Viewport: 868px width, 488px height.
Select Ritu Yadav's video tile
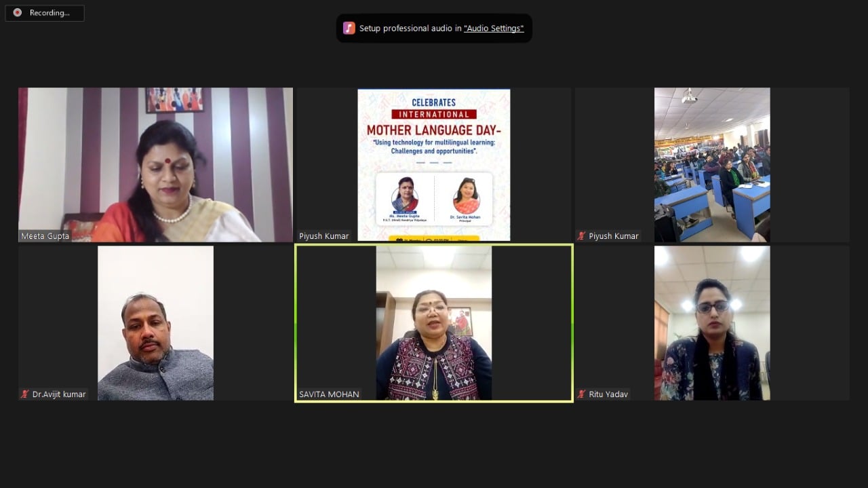click(712, 323)
